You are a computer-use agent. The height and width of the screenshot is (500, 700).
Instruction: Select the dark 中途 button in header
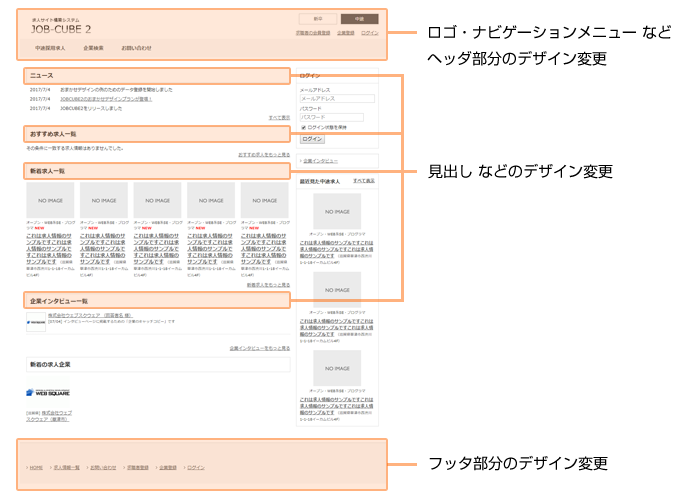(x=359, y=19)
